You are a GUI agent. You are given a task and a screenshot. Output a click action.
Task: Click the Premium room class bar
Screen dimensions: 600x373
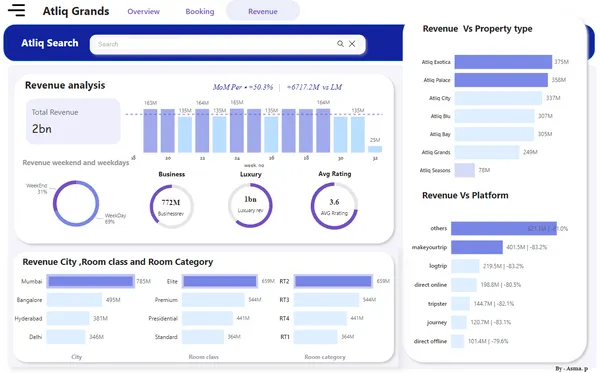coord(213,300)
